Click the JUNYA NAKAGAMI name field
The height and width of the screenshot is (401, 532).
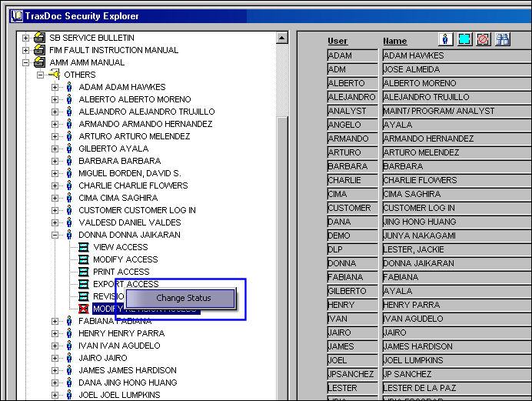457,236
